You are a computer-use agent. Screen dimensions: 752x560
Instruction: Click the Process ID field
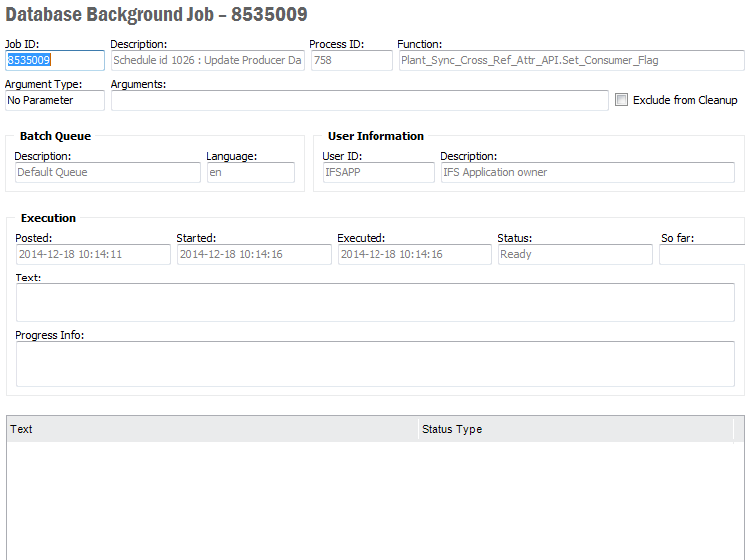[x=351, y=61]
